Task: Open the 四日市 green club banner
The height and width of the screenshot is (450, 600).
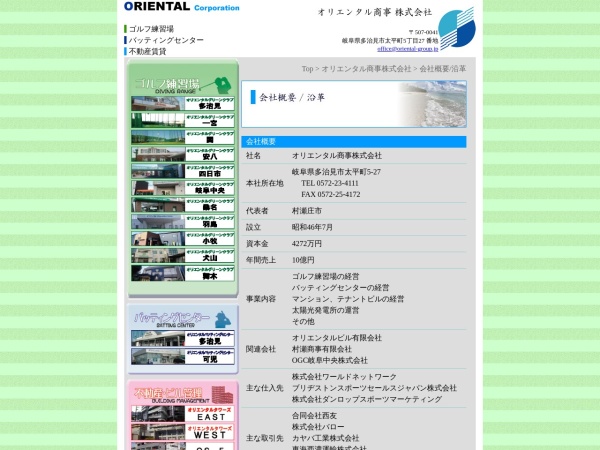Action: tap(183, 171)
